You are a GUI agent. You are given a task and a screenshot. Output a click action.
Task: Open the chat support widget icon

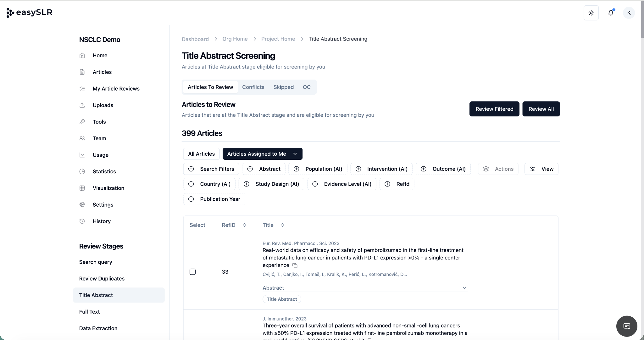(x=626, y=326)
